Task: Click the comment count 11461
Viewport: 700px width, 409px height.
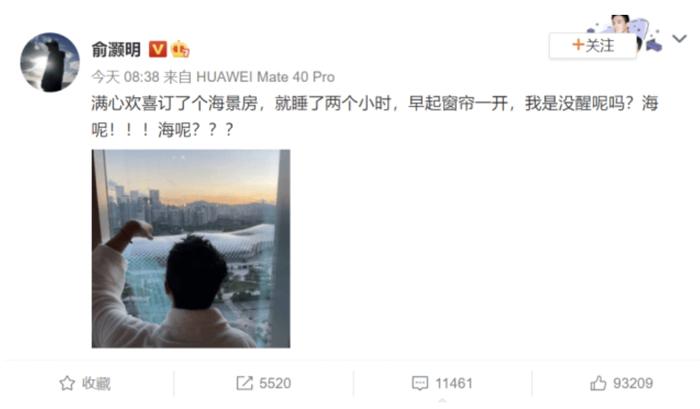Action: (x=454, y=383)
